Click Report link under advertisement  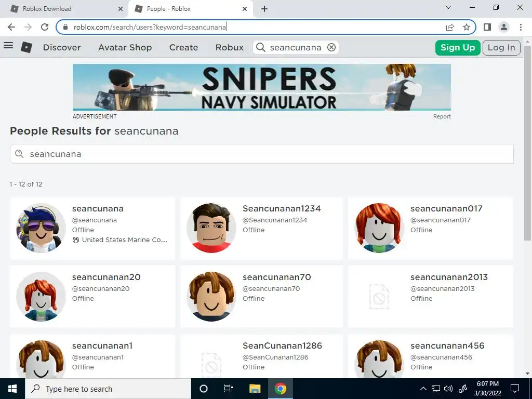point(442,116)
